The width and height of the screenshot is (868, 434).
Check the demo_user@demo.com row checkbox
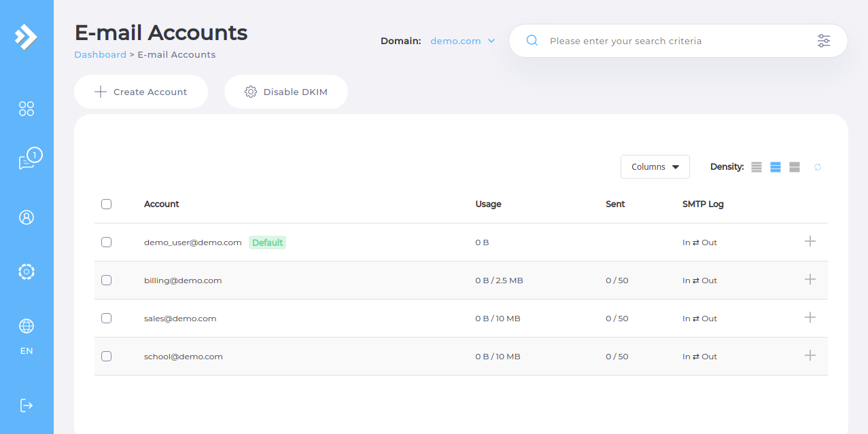tap(106, 242)
